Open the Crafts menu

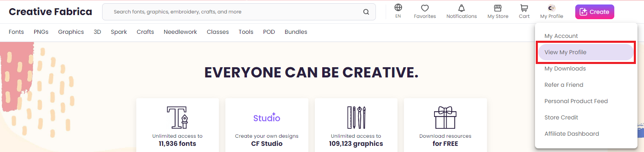tap(145, 32)
